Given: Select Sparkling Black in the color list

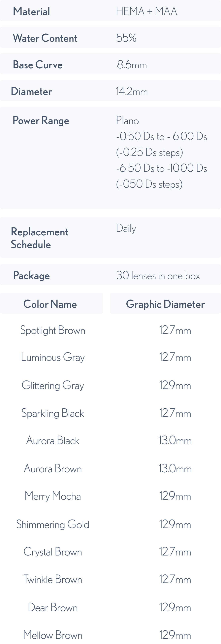Looking at the screenshot, I should click(x=53, y=413).
